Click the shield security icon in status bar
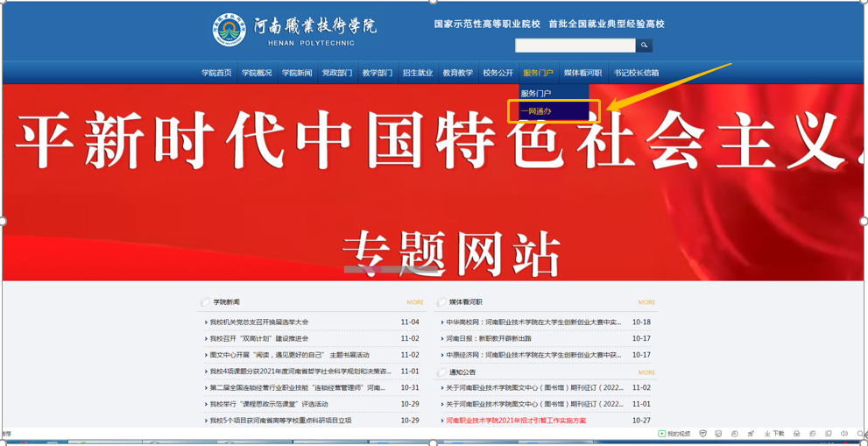 coord(702,434)
